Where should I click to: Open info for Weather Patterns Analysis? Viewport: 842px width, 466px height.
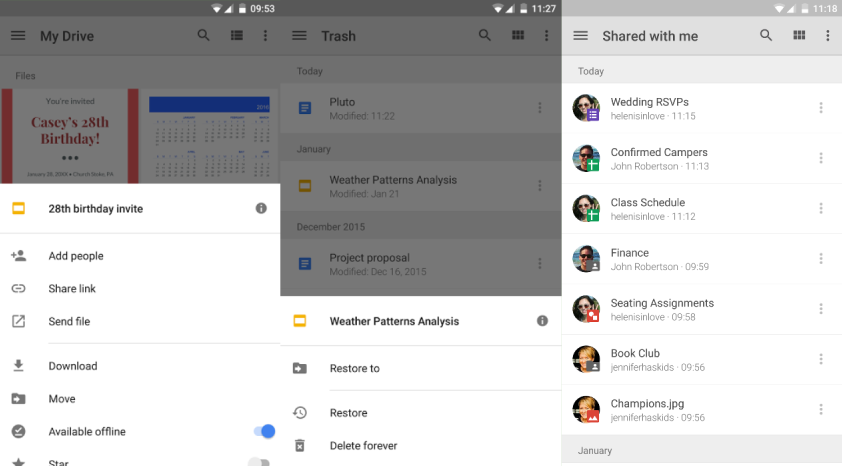coord(542,321)
